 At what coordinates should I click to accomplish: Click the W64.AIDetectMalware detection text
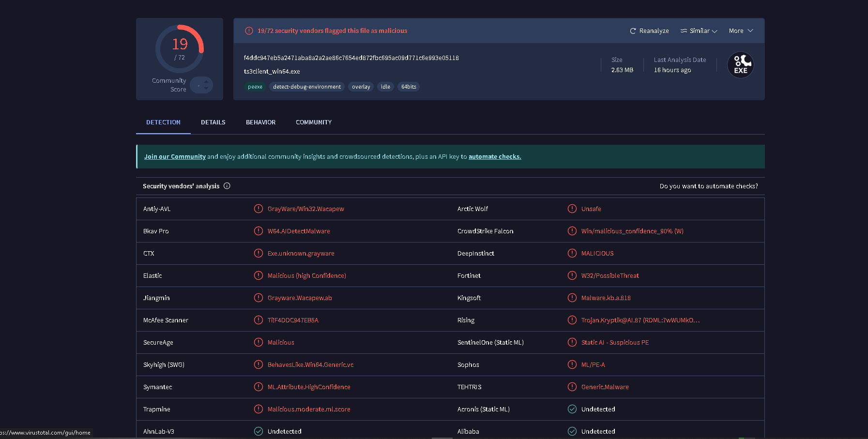click(299, 231)
